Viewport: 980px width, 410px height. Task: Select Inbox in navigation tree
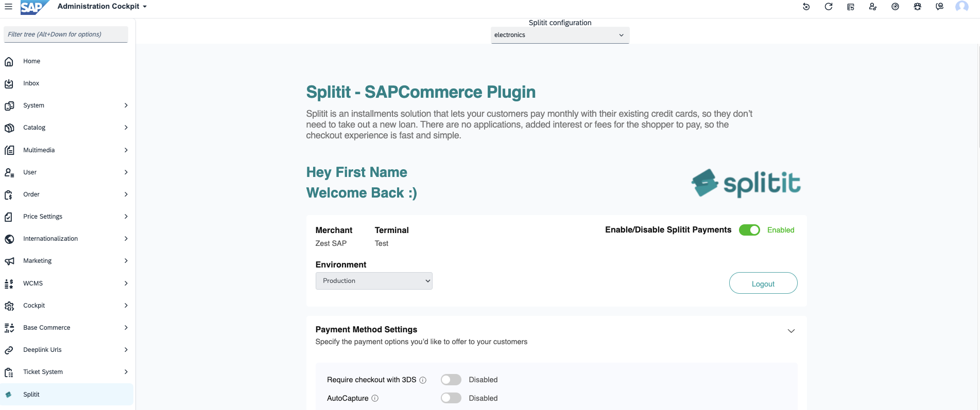click(31, 83)
